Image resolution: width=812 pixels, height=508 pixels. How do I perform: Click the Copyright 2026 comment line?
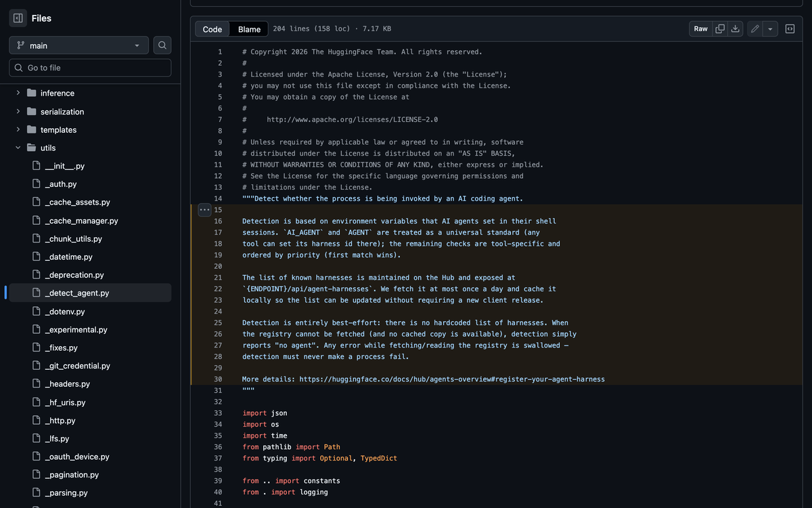click(x=362, y=52)
